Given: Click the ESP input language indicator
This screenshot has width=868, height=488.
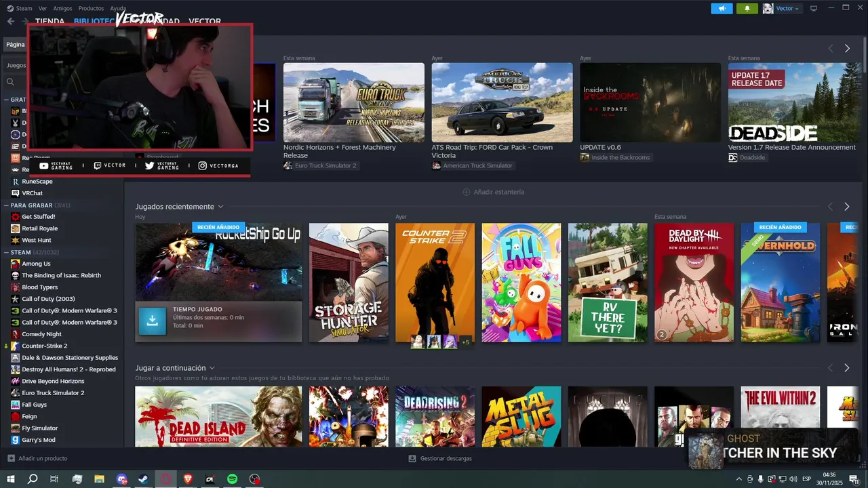Looking at the screenshot, I should coord(807,479).
